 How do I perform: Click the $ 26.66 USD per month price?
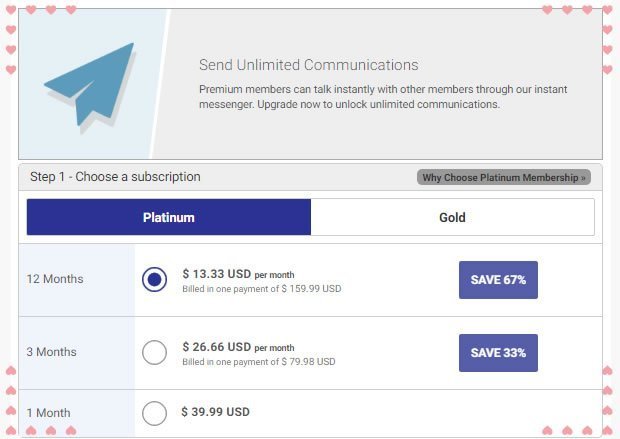[x=238, y=347]
